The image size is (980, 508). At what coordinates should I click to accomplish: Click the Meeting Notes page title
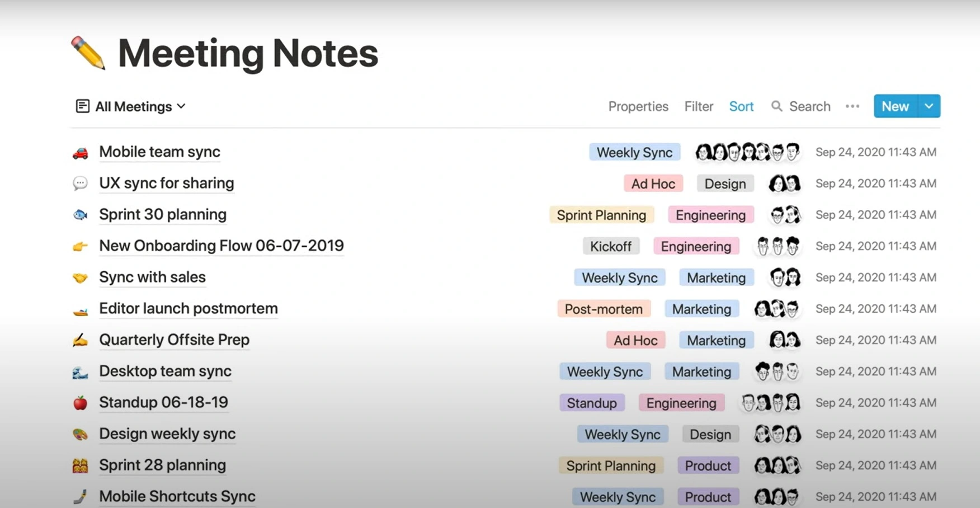[248, 54]
